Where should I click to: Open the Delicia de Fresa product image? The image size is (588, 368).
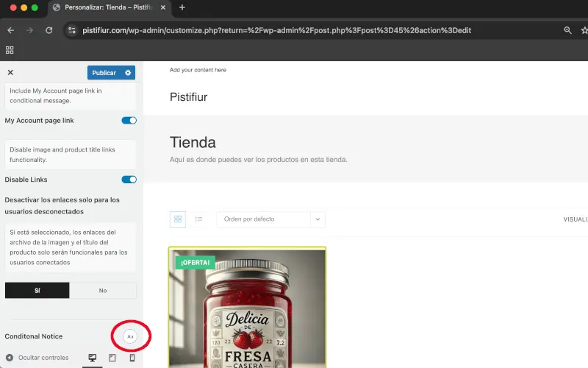pyautogui.click(x=247, y=308)
